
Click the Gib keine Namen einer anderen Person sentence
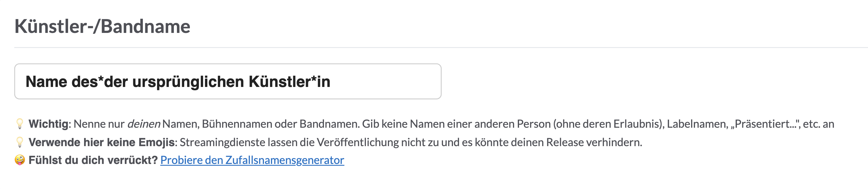point(456,124)
